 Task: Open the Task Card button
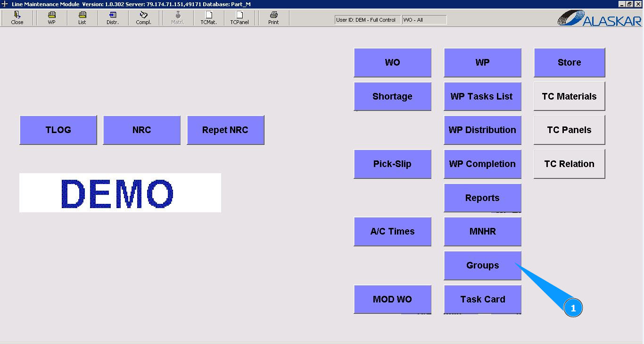click(482, 299)
